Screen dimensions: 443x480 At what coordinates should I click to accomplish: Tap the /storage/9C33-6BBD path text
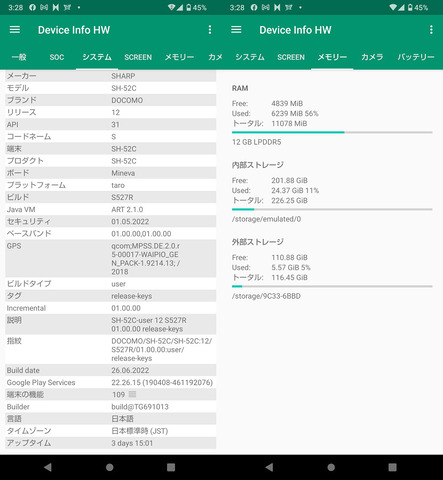(266, 296)
